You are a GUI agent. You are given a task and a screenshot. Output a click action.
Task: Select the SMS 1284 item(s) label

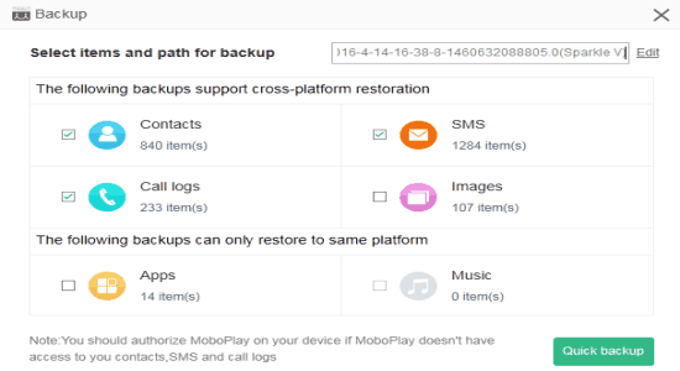489,145
